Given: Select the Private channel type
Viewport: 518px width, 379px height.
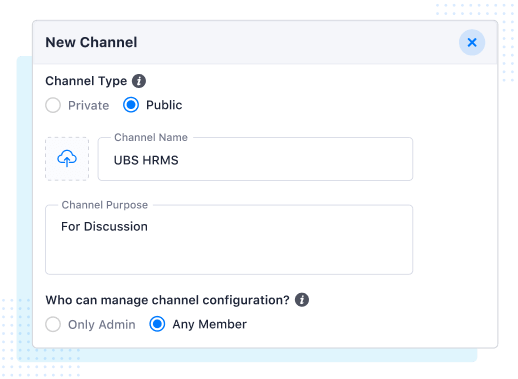Looking at the screenshot, I should (53, 105).
